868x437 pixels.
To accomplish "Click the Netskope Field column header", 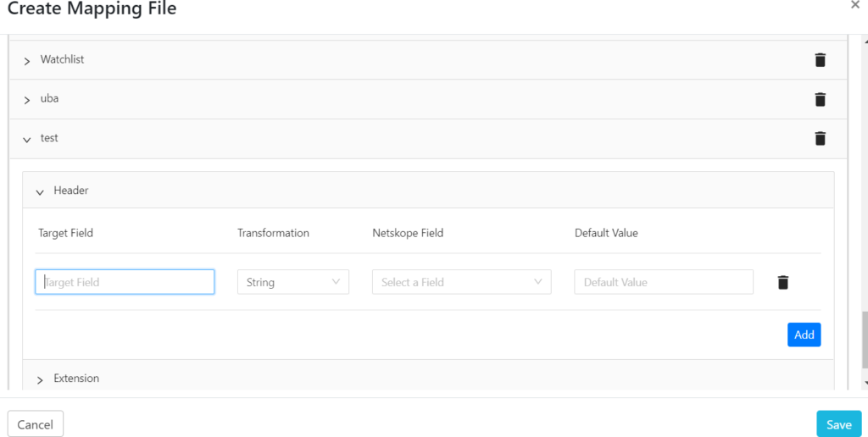I will tap(408, 233).
